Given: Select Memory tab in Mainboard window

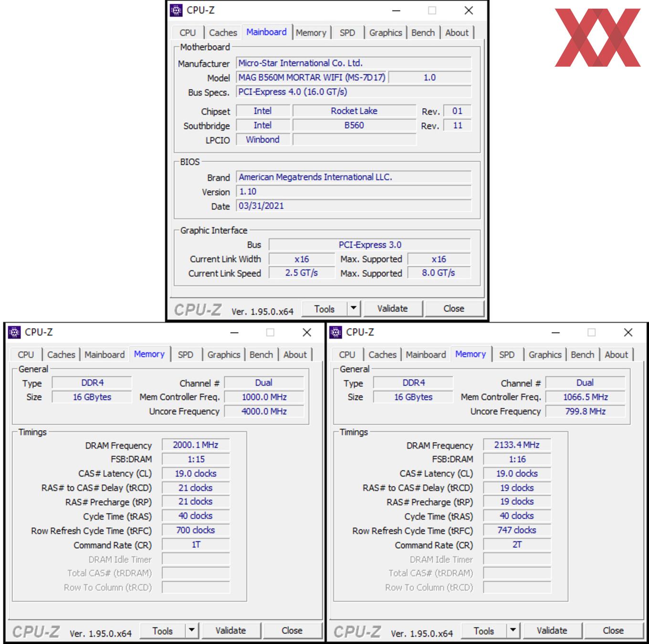Looking at the screenshot, I should 311,32.
